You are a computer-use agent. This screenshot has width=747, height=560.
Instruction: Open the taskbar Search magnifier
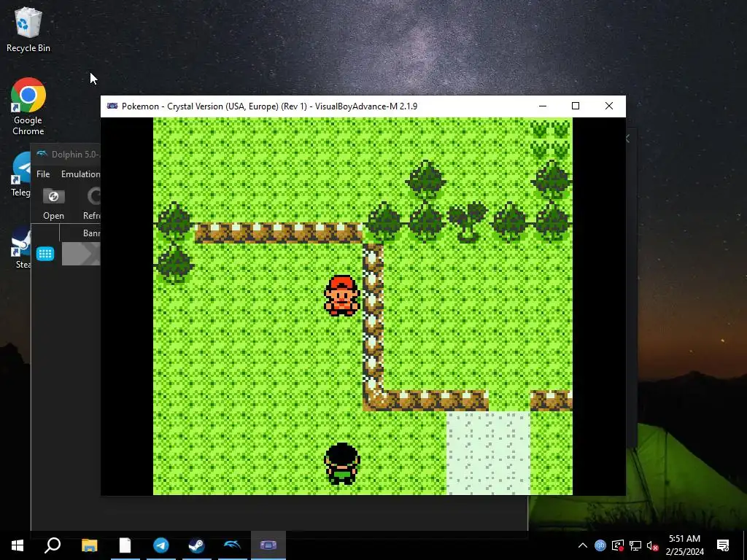pyautogui.click(x=53, y=545)
